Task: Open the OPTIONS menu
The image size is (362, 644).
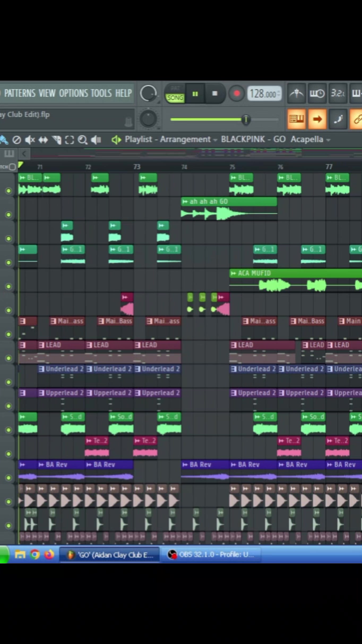Action: tap(73, 93)
